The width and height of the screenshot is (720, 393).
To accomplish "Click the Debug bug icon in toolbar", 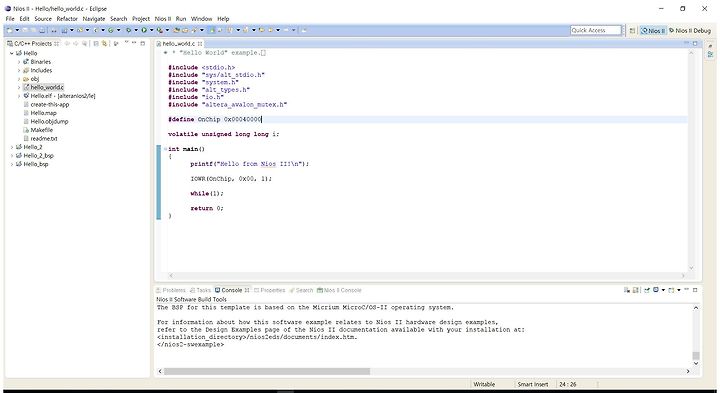I will (x=128, y=30).
